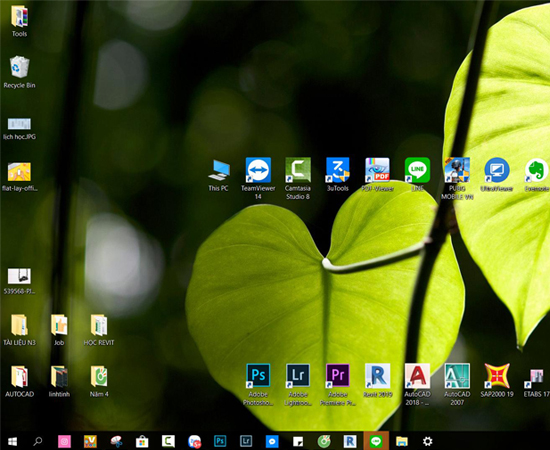Open Sticky Notes from the taskbar
This screenshot has width=550, height=450.
point(298,441)
